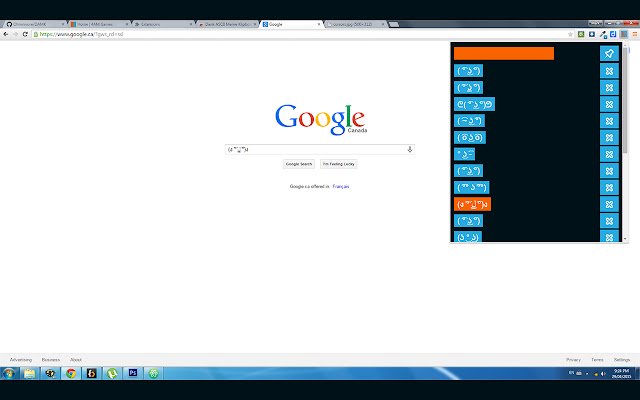The height and width of the screenshot is (400, 640).
Task: Select the Lenny face without parentheses
Action: (464, 154)
